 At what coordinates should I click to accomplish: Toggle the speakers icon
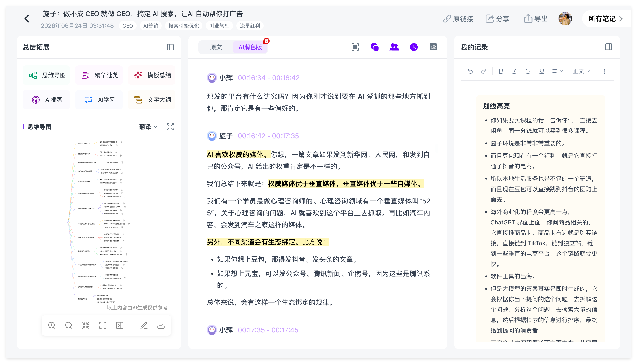(x=394, y=47)
